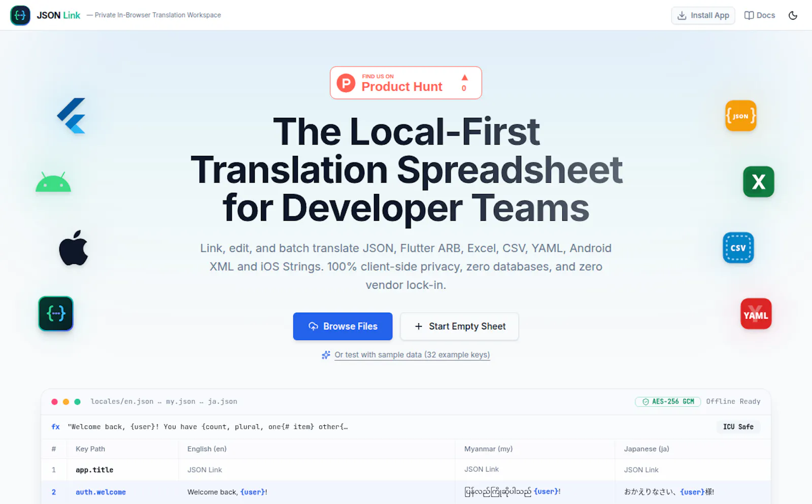Viewport: 812px width, 504px height.
Task: Click the dark JSON Link braces icon on left
Action: tap(56, 314)
